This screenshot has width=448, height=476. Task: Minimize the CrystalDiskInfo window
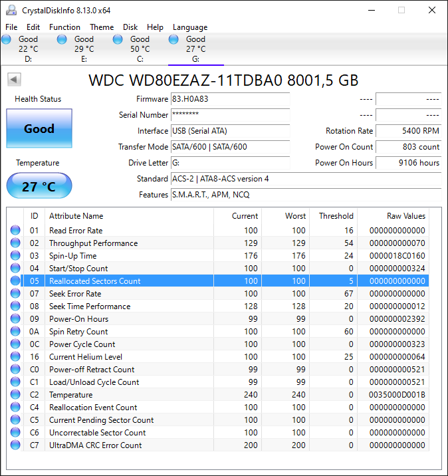coord(372,10)
